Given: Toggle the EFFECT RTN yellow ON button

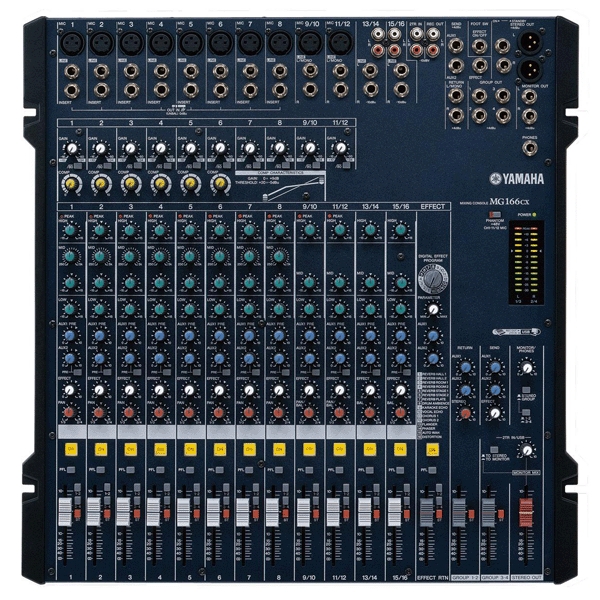Looking at the screenshot, I should (432, 449).
